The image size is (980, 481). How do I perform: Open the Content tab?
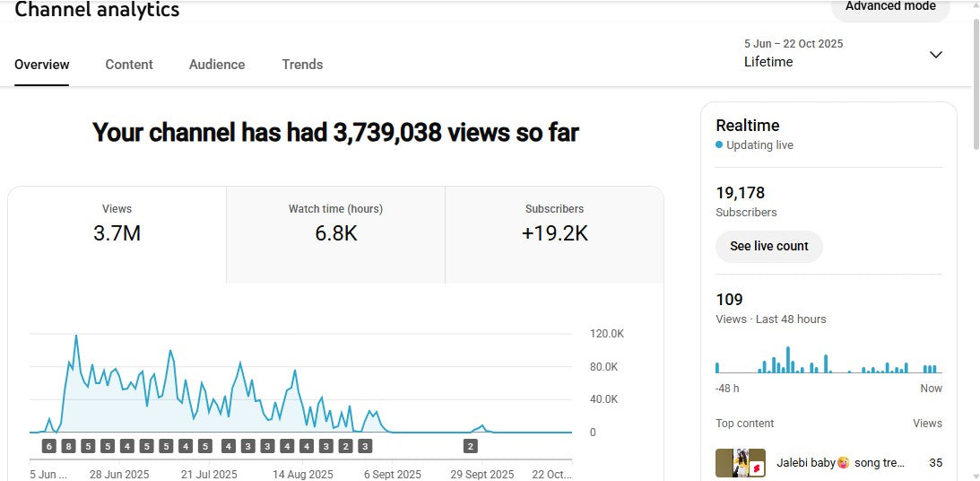tap(129, 65)
